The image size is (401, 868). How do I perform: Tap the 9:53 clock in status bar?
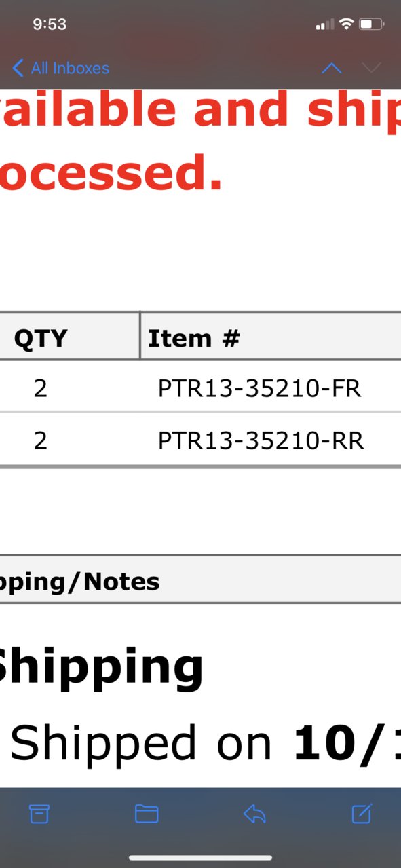pos(50,24)
